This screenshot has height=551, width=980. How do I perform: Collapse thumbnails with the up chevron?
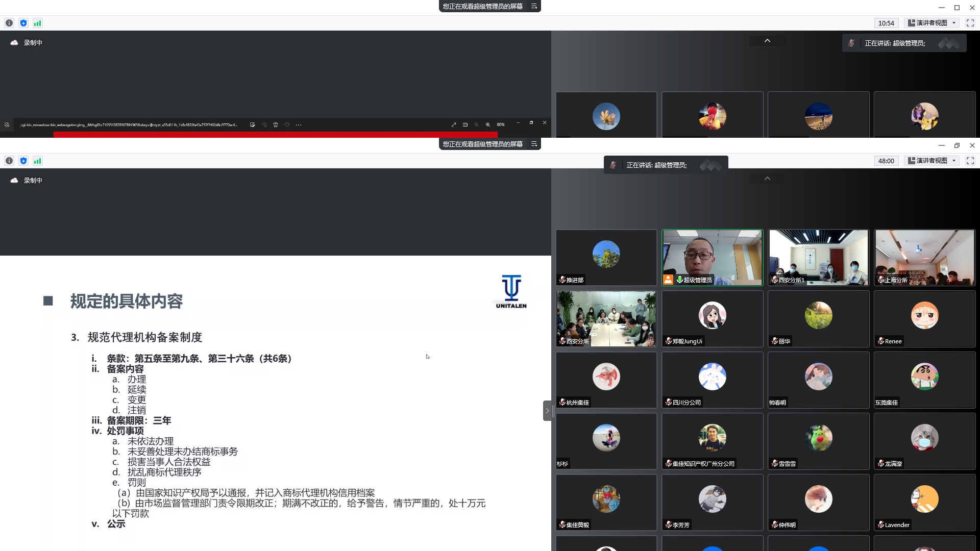(767, 179)
